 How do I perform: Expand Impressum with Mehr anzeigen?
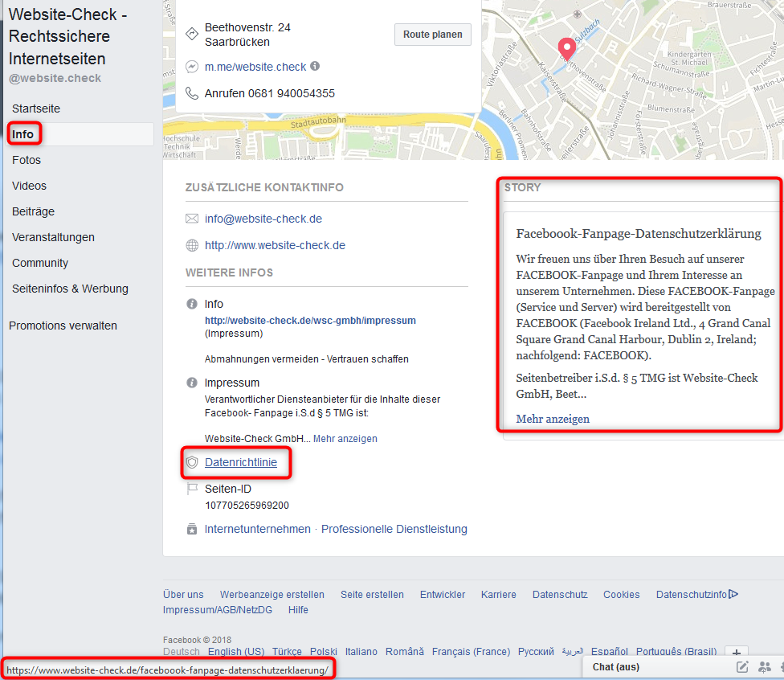pos(345,438)
